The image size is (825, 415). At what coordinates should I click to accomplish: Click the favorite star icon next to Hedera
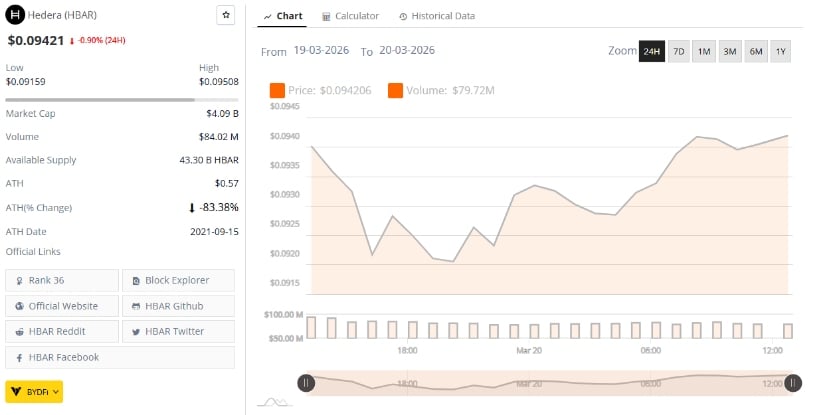226,16
